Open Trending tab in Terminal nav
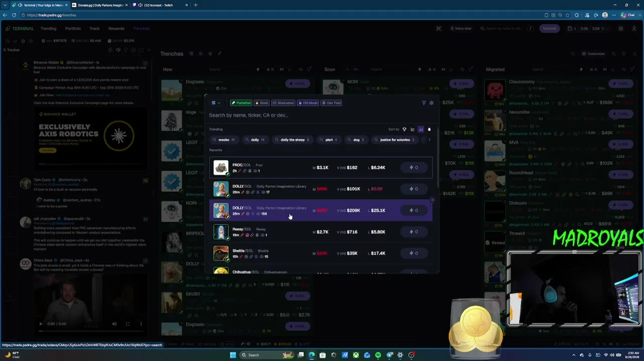The height and width of the screenshot is (361, 644). (49, 29)
